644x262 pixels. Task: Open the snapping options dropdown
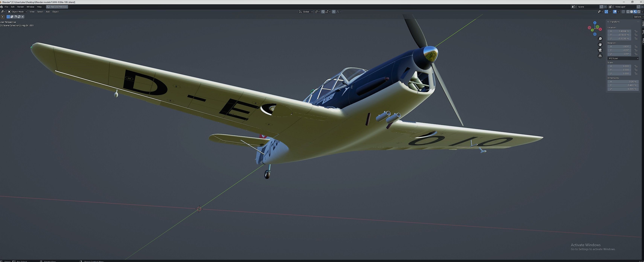(328, 12)
